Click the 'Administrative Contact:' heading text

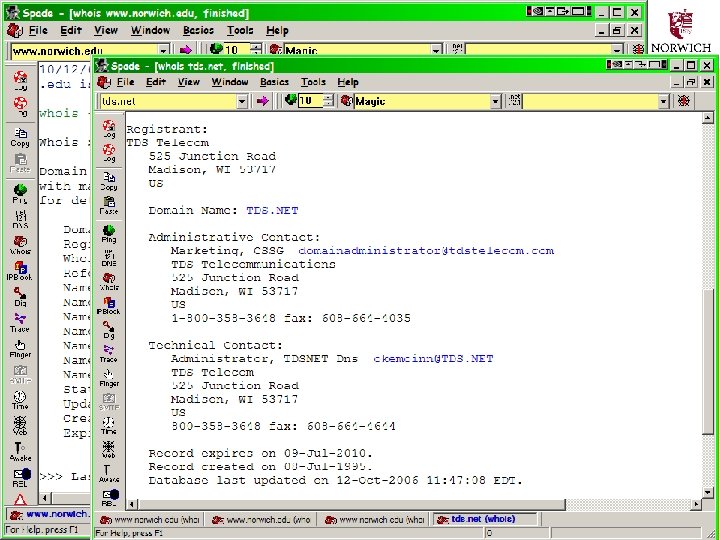(234, 237)
